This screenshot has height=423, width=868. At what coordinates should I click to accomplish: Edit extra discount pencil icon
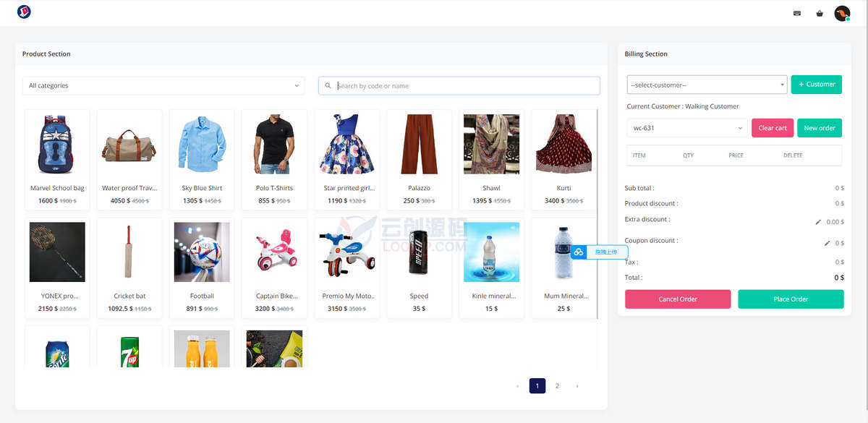(x=818, y=223)
